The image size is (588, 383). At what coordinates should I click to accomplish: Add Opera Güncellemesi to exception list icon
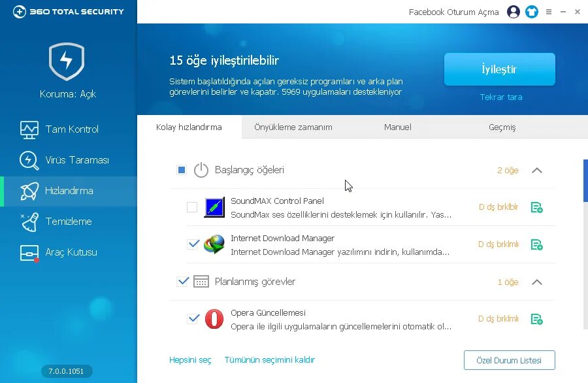(537, 319)
